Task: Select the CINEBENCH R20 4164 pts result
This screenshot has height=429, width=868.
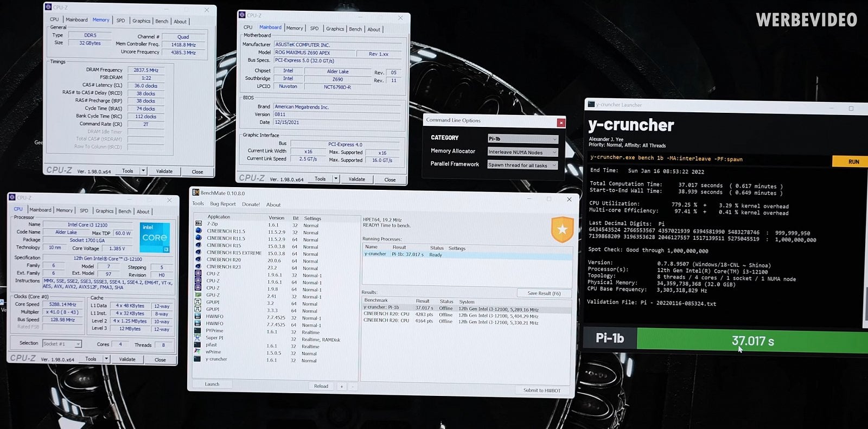Action: (467, 322)
